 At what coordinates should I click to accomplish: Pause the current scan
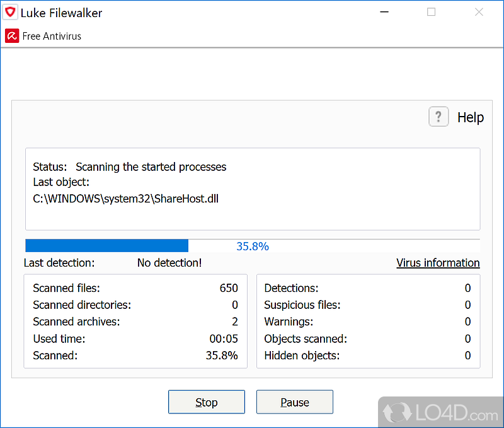(x=294, y=402)
